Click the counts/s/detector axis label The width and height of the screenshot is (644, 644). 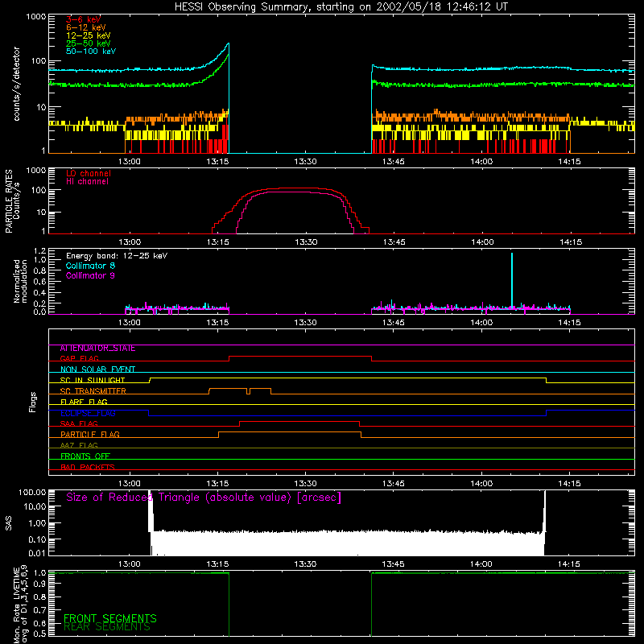click(x=16, y=84)
